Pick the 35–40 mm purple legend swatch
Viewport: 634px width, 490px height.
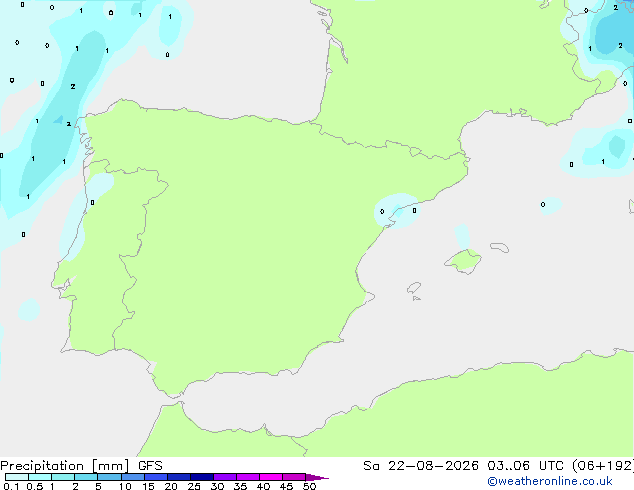(247, 477)
